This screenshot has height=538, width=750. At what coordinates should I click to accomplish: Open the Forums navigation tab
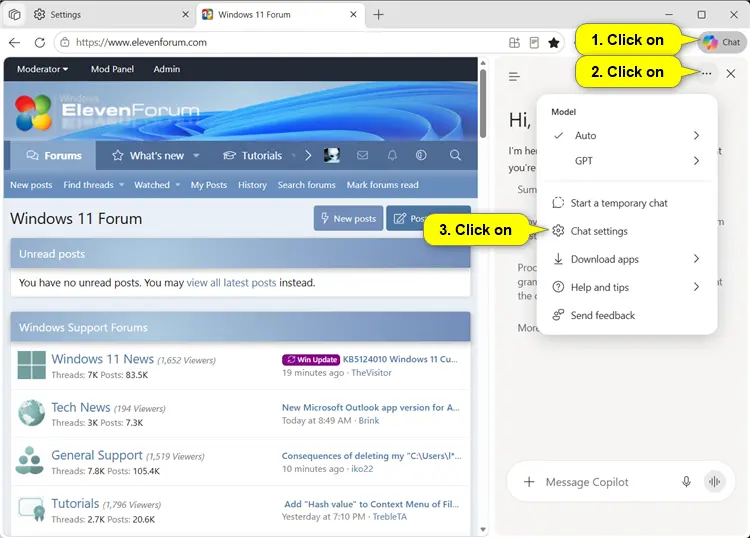tap(54, 155)
